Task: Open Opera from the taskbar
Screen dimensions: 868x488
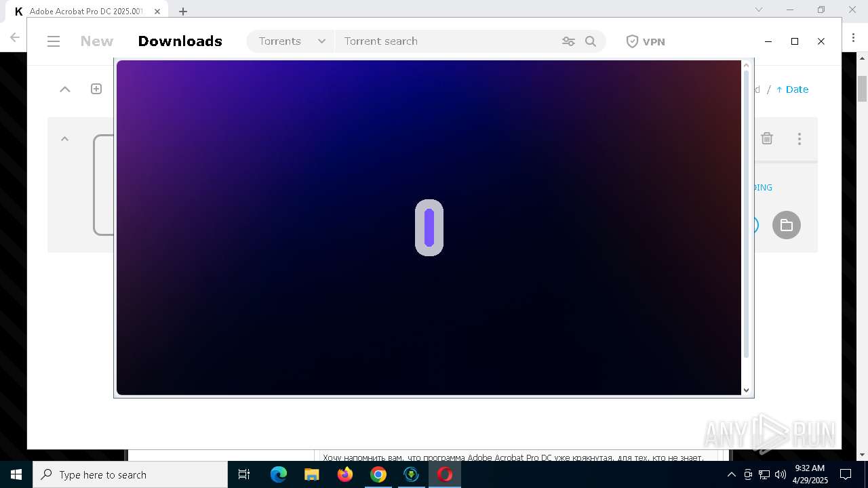Action: [x=445, y=474]
